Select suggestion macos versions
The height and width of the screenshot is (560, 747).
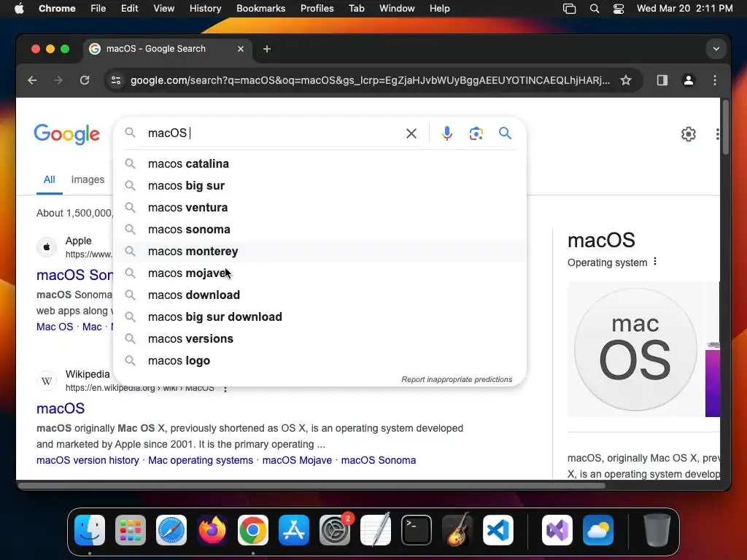click(320, 339)
